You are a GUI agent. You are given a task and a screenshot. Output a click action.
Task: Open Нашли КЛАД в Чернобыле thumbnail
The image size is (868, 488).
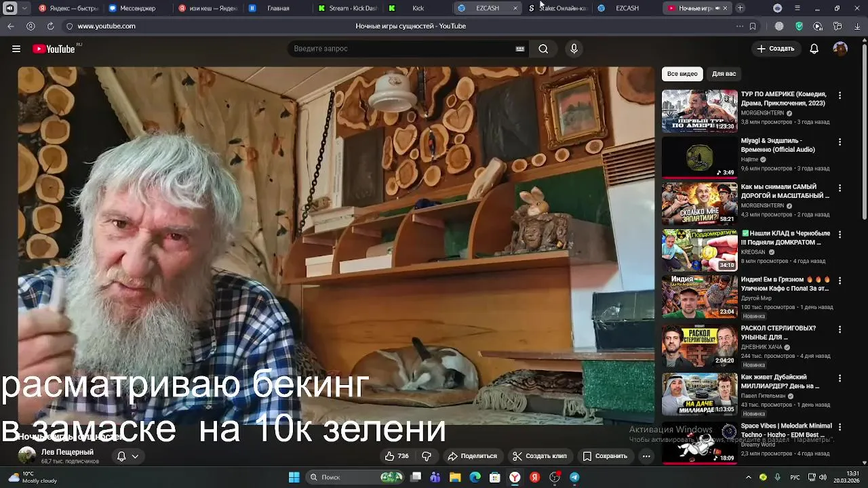point(699,250)
